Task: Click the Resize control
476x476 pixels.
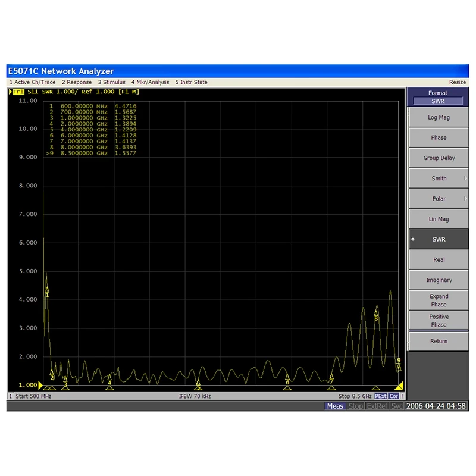Action: (457, 82)
